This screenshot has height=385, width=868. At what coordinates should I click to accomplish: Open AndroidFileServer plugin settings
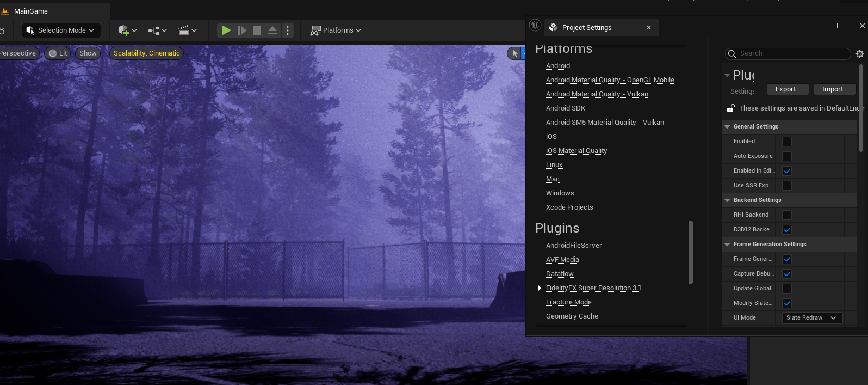pyautogui.click(x=574, y=246)
